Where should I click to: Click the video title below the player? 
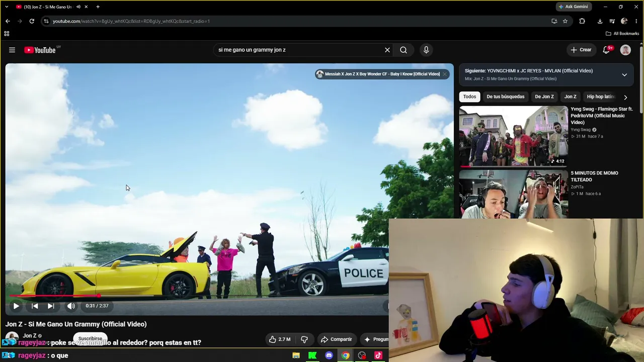(76, 324)
